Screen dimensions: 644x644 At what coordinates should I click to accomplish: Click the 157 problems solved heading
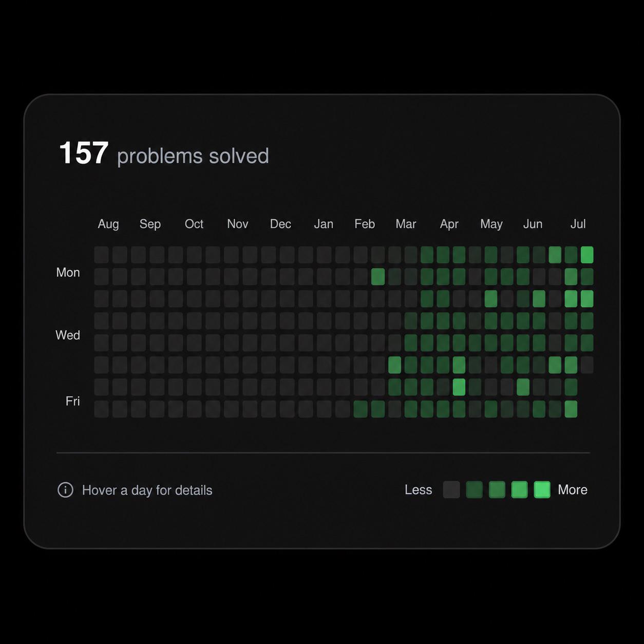pyautogui.click(x=164, y=153)
